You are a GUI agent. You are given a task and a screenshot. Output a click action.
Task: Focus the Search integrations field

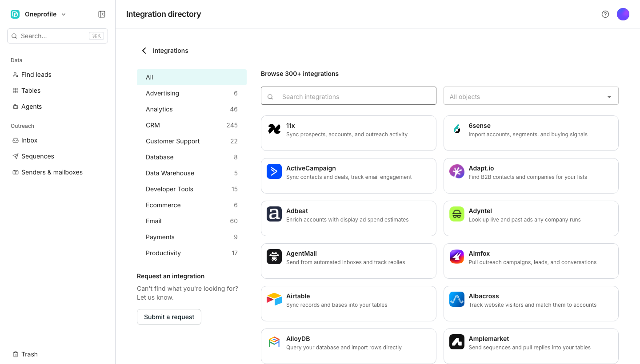(348, 96)
